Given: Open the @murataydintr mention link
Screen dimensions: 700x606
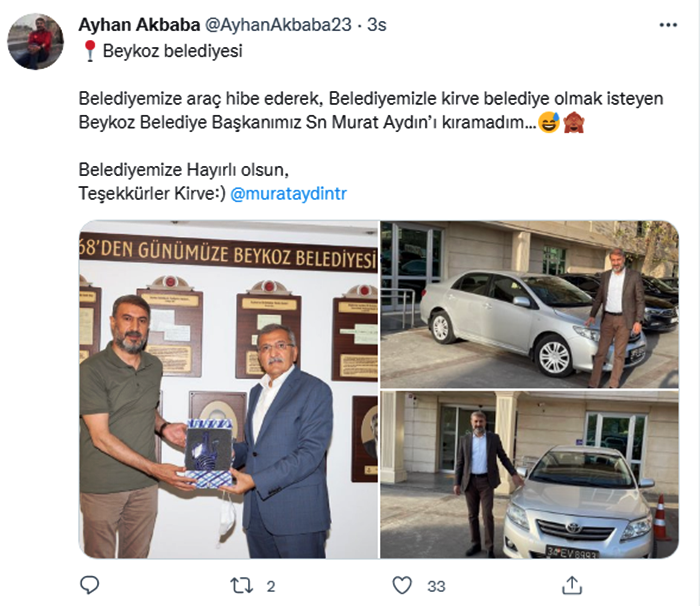Looking at the screenshot, I should pos(288,194).
